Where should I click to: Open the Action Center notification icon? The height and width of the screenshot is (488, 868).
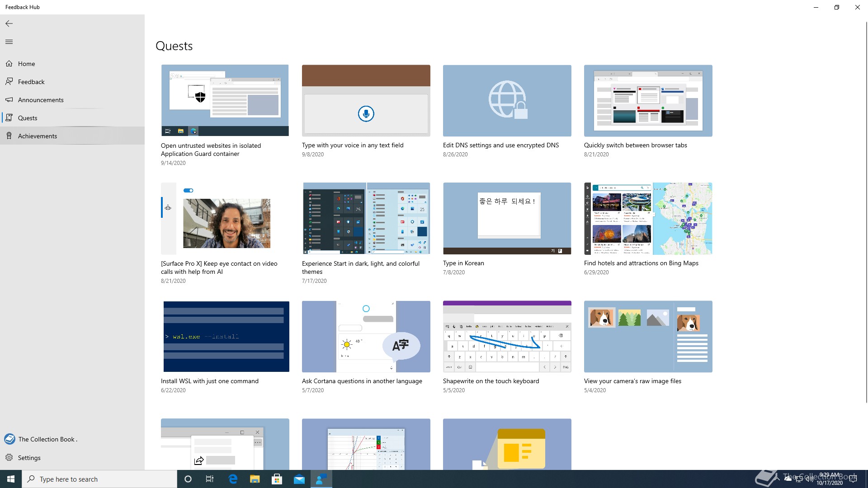(853, 479)
